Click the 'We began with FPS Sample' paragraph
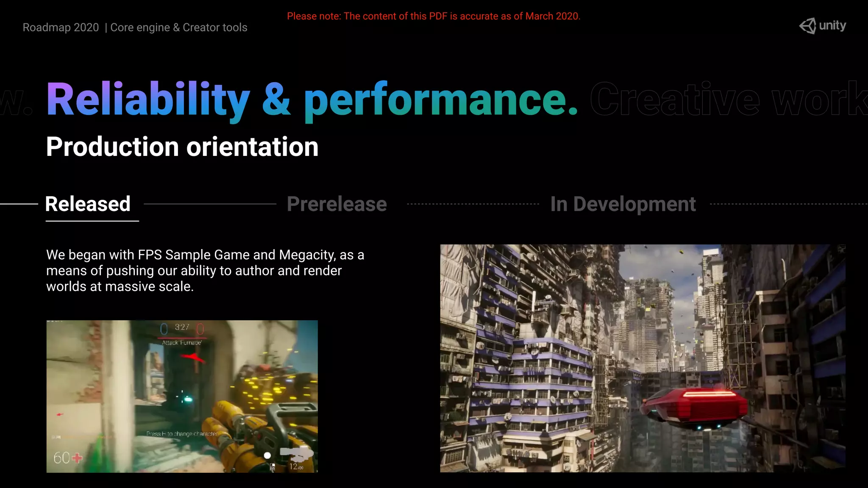This screenshot has width=868, height=488. [x=205, y=271]
